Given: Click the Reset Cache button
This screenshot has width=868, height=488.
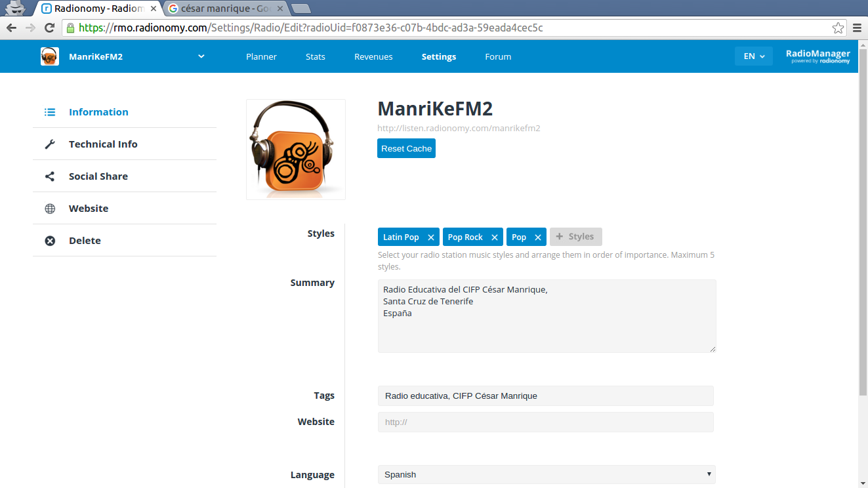Looking at the screenshot, I should pos(406,148).
